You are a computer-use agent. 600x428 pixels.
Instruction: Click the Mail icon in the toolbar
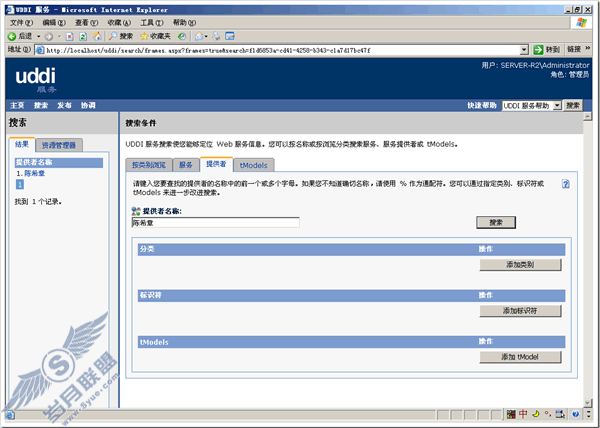199,36
